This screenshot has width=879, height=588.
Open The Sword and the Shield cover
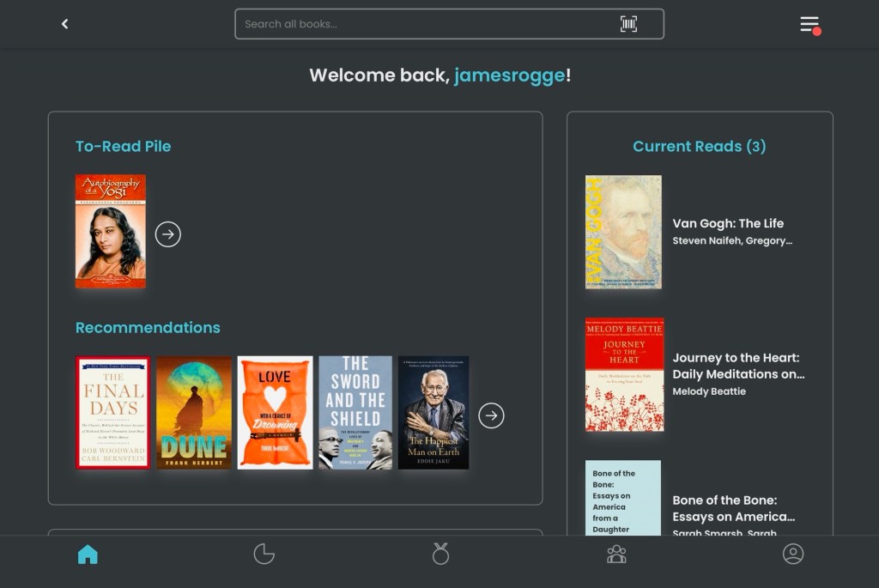pyautogui.click(x=355, y=413)
